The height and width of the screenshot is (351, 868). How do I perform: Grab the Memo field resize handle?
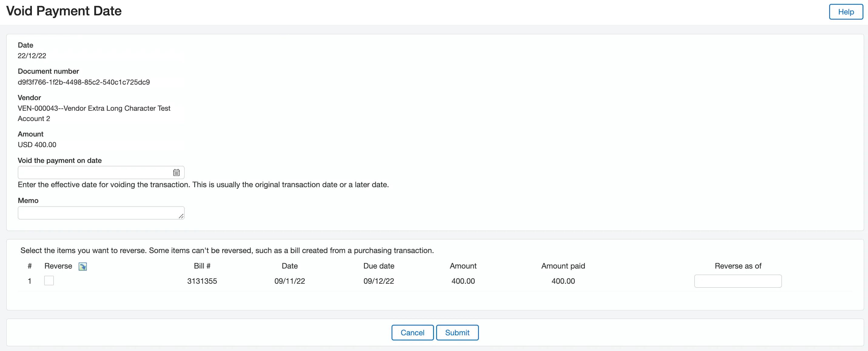(x=181, y=216)
